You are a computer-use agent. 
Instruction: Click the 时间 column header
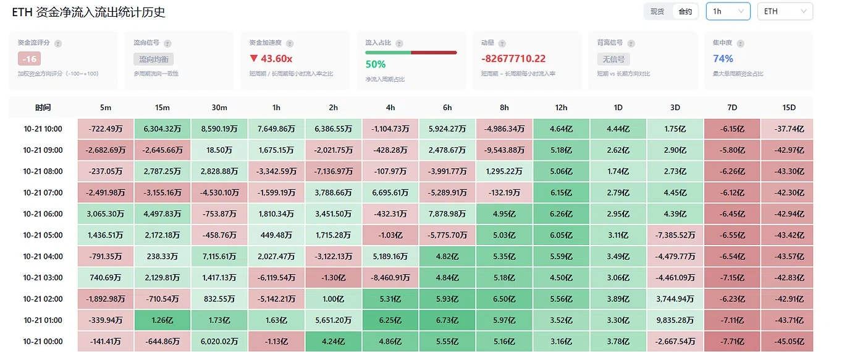coord(43,108)
